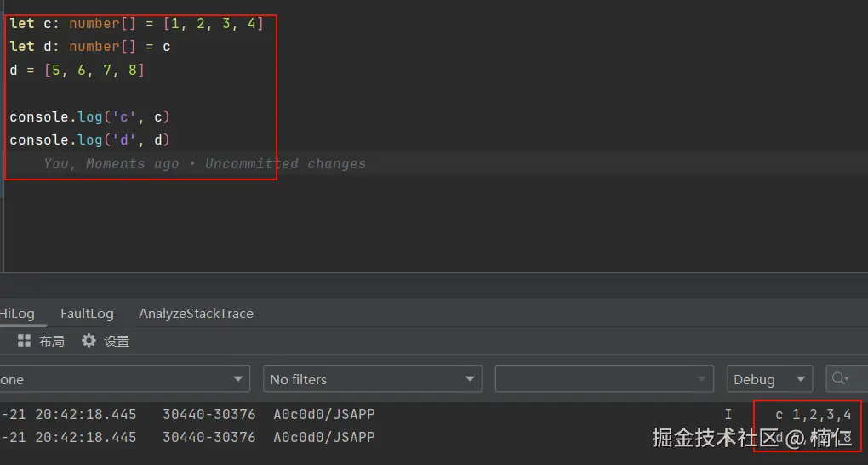This screenshot has width=868, height=465.
Task: Click the 'Uncommitted changes' git annotation
Action: [x=285, y=164]
